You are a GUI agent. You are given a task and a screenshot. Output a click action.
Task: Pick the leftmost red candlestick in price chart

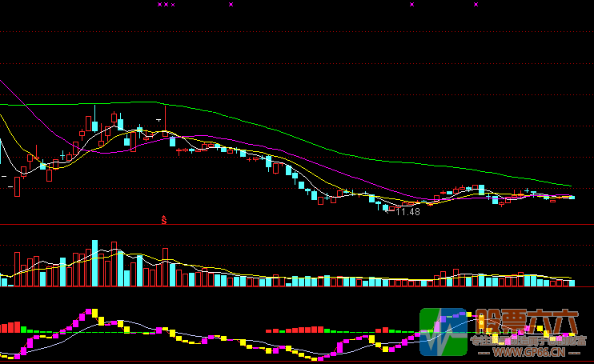coord(17,187)
